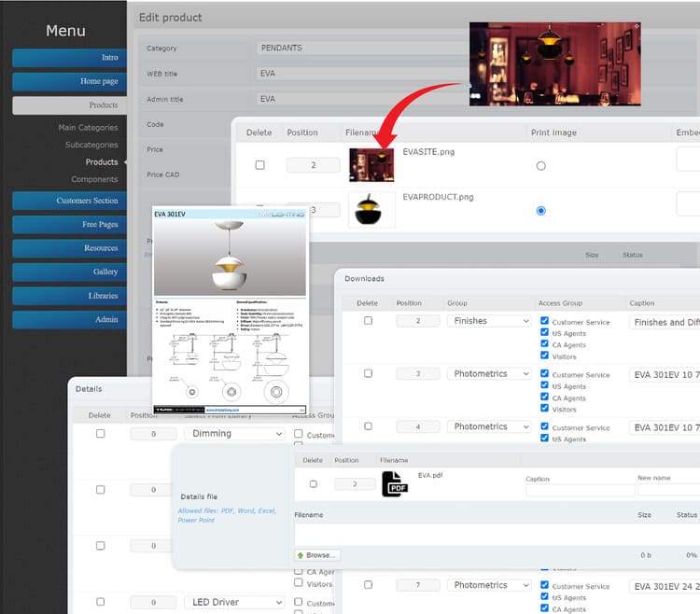Viewport: 700px width, 614px height.
Task: Click the Admin title field showing EVA
Action: pyautogui.click(x=361, y=99)
